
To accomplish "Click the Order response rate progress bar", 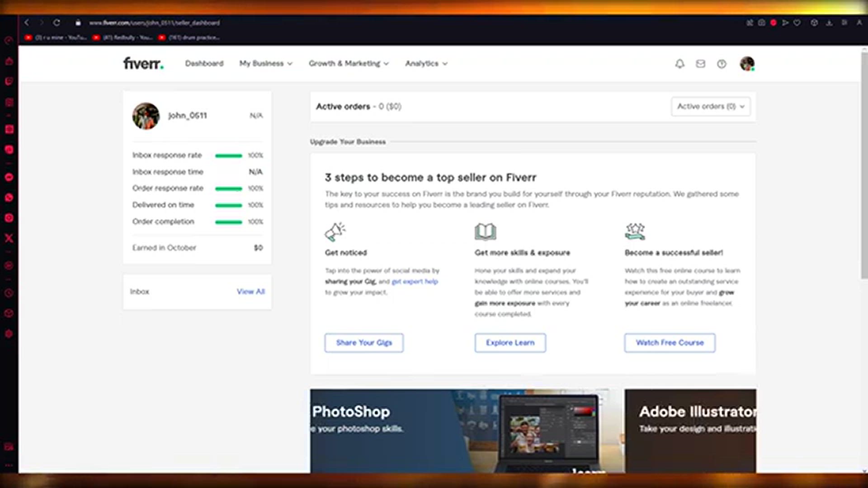I will 228,188.
